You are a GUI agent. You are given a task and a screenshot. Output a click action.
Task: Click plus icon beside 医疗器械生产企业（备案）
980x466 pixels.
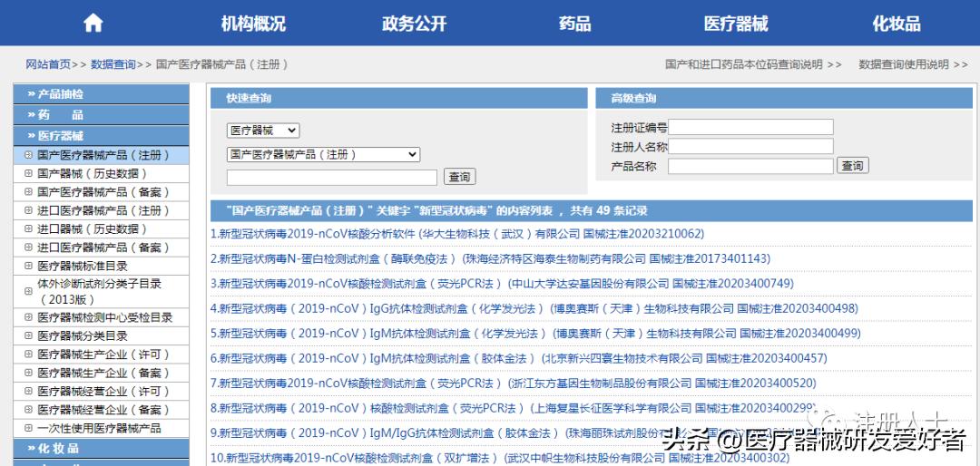coord(28,373)
